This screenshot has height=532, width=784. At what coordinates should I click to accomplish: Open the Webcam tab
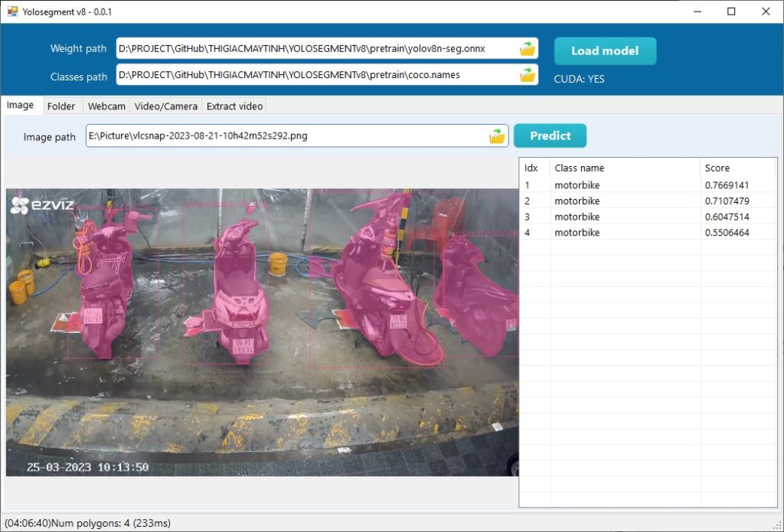tap(106, 106)
